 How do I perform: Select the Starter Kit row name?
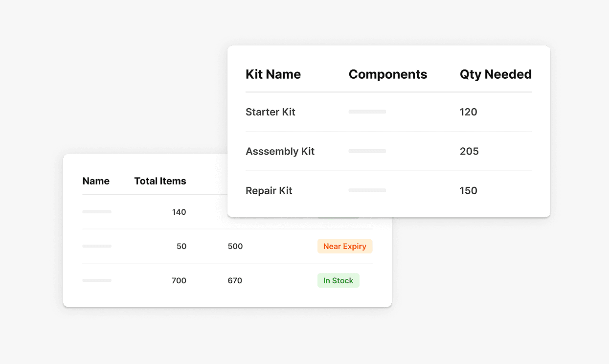pos(271,112)
